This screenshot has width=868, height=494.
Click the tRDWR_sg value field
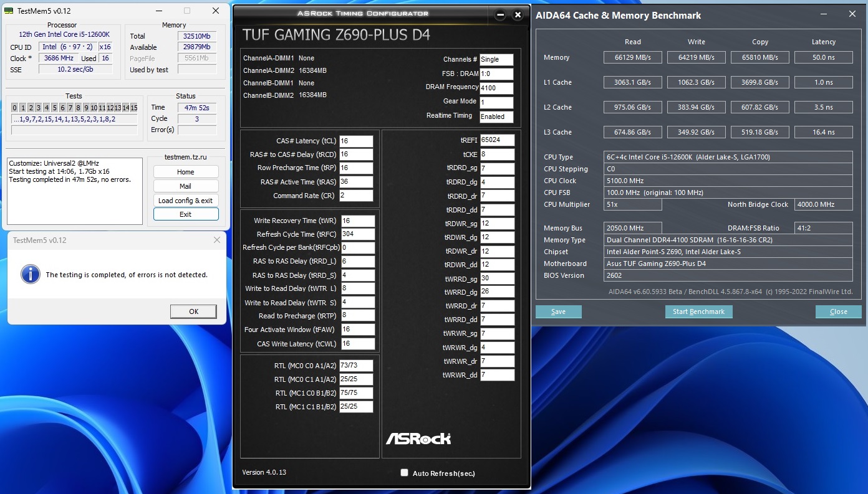tap(497, 224)
